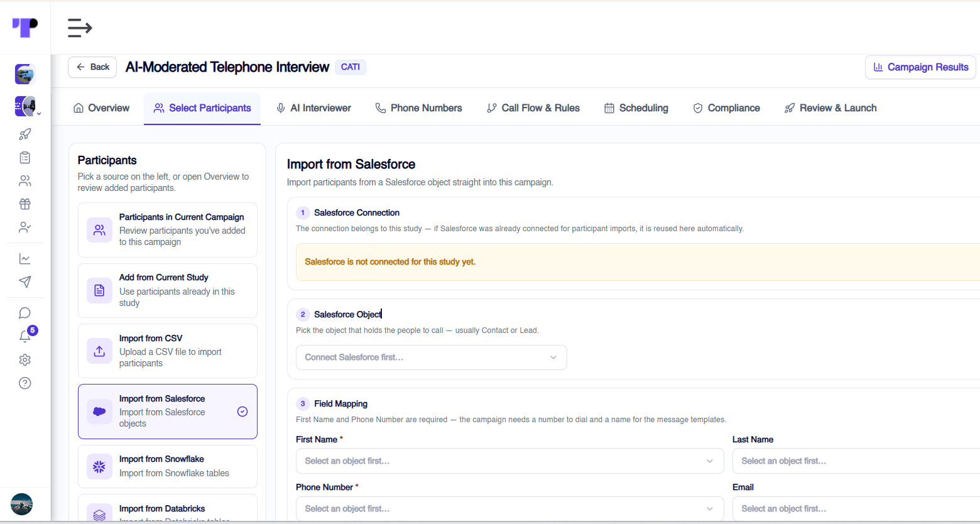
Task: Select the user-check icon in the sidebar
Action: click(x=25, y=227)
